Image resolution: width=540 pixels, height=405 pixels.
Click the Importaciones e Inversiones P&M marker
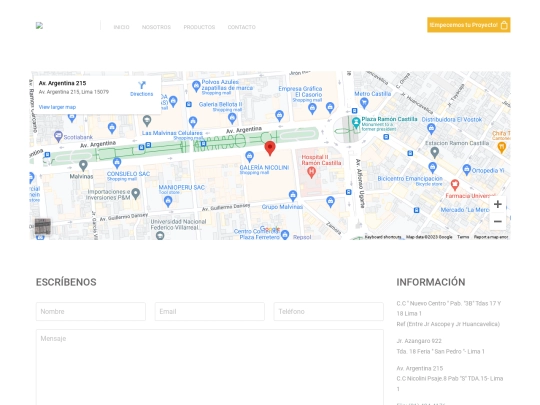pyautogui.click(x=136, y=194)
